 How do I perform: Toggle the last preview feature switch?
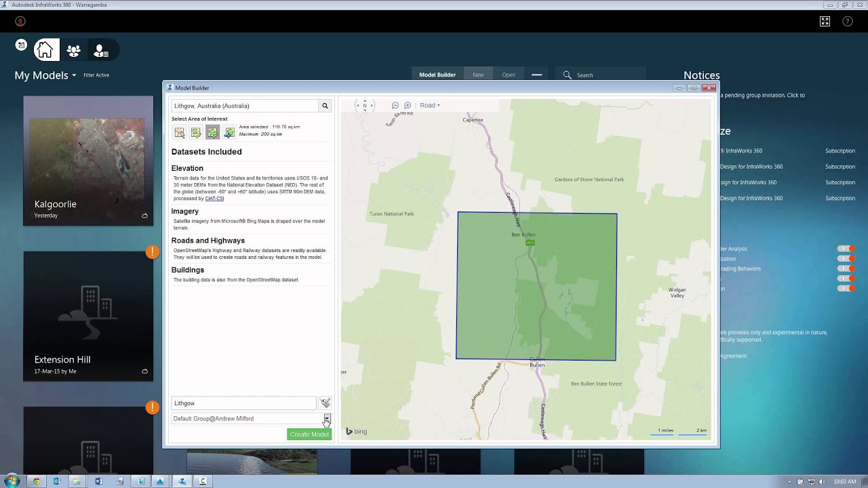click(846, 288)
